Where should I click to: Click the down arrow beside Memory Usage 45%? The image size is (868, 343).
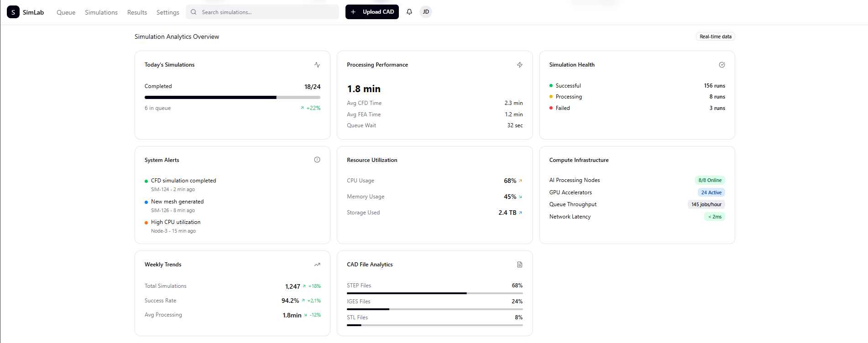[520, 197]
